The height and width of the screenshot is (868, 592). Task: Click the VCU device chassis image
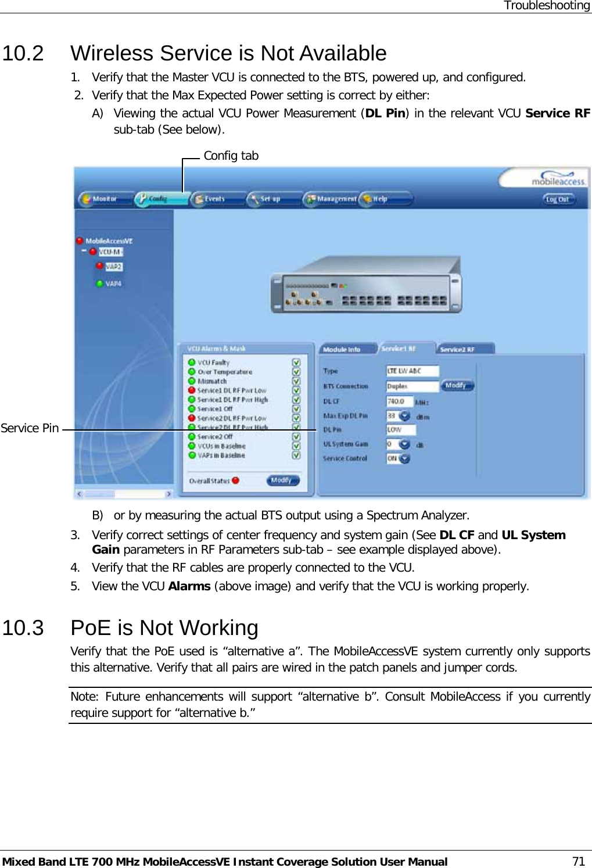click(366, 286)
